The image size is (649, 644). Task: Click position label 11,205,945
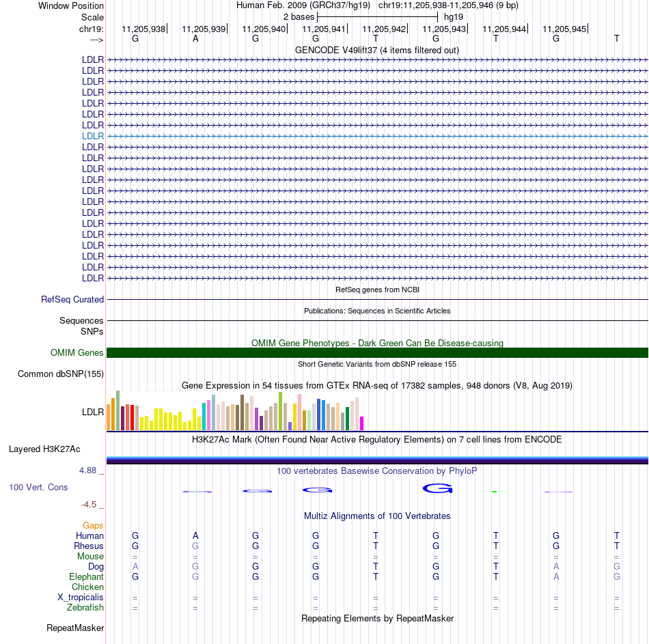(564, 29)
